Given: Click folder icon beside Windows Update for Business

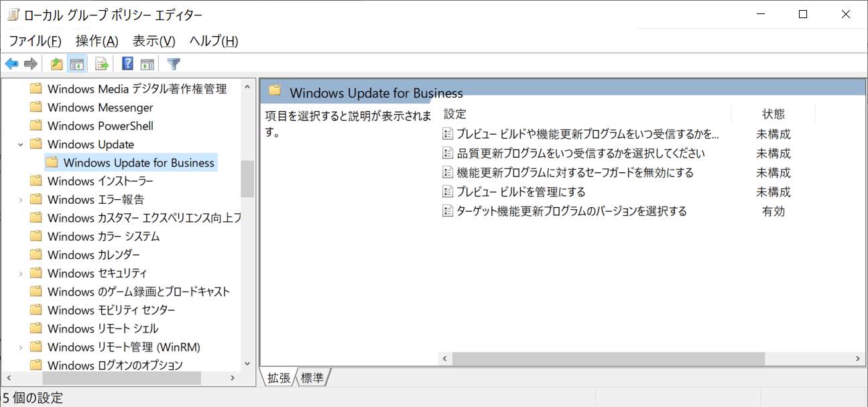Looking at the screenshot, I should point(52,162).
